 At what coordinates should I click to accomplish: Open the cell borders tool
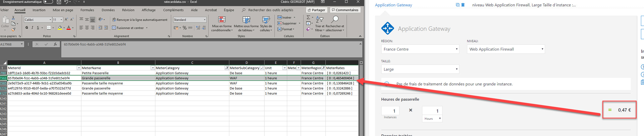point(49,28)
